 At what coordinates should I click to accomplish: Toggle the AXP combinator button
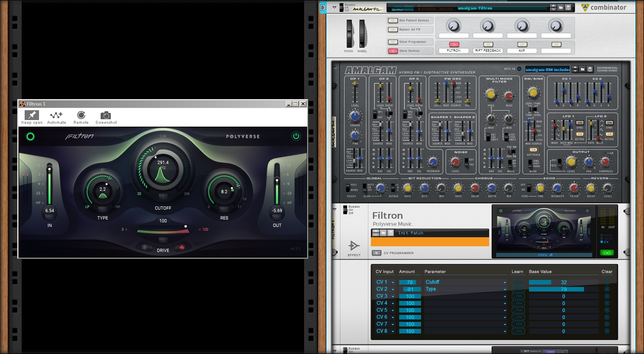click(x=522, y=44)
